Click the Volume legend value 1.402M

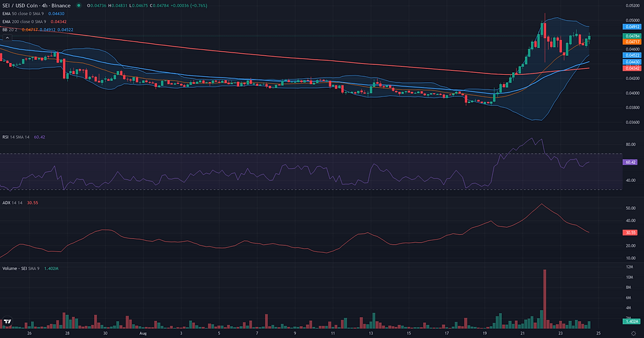pyautogui.click(x=51, y=268)
